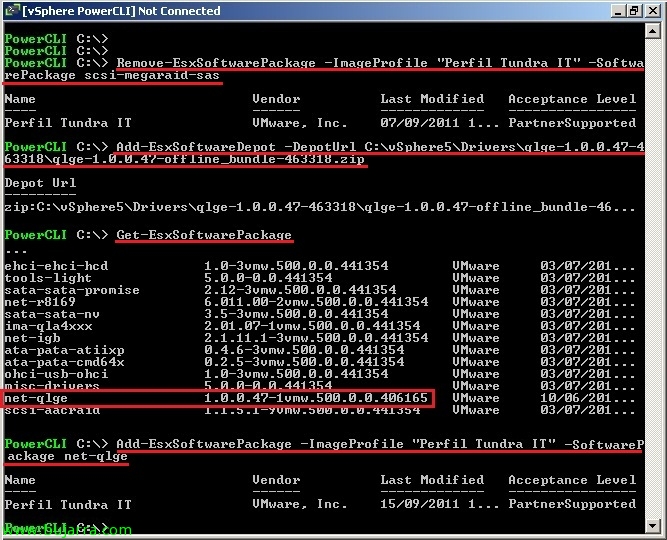
Task: Click the 'sata-sata-nv' package name
Action: [x=52, y=314]
